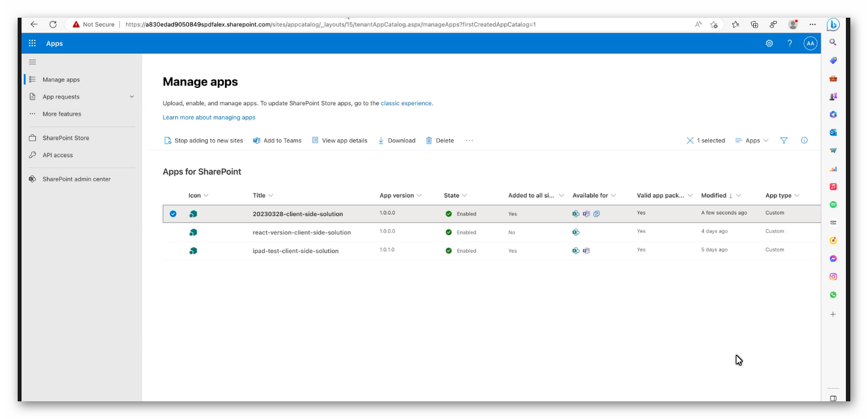Screen dimensions: 868x419
Task: Clear selection with the 1 selected X
Action: click(690, 140)
